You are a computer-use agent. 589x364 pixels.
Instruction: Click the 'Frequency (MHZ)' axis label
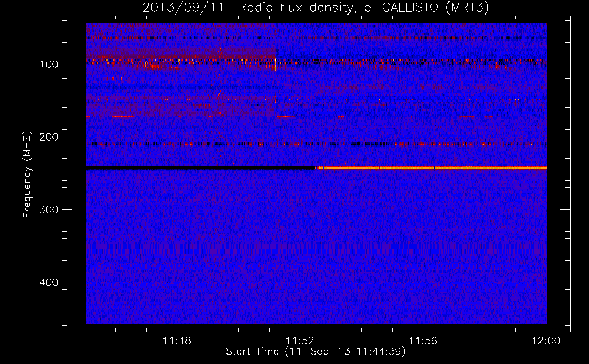[27, 174]
